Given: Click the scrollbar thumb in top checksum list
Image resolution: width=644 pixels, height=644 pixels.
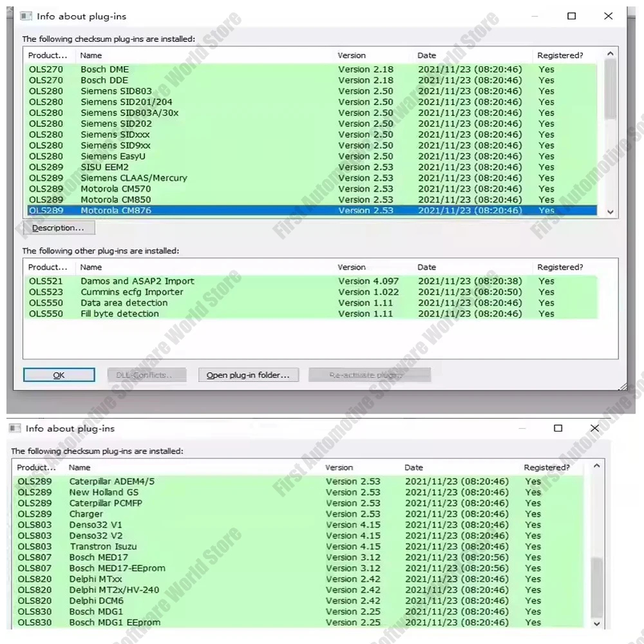Looking at the screenshot, I should tap(611, 89).
